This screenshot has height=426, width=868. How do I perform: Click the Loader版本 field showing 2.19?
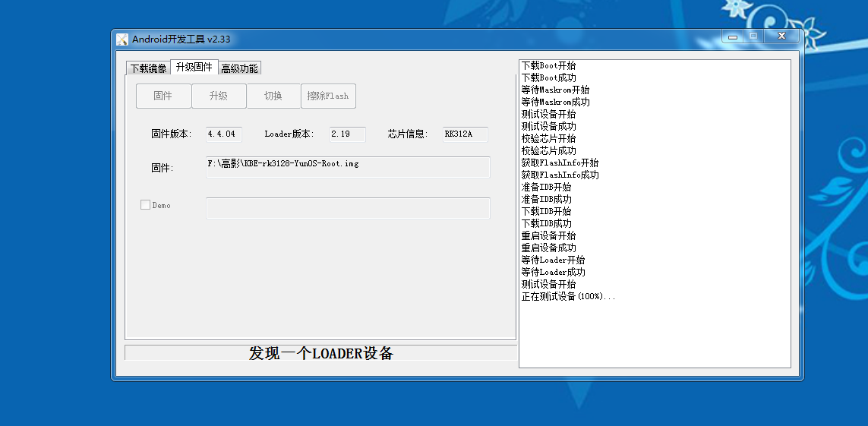[x=348, y=134]
